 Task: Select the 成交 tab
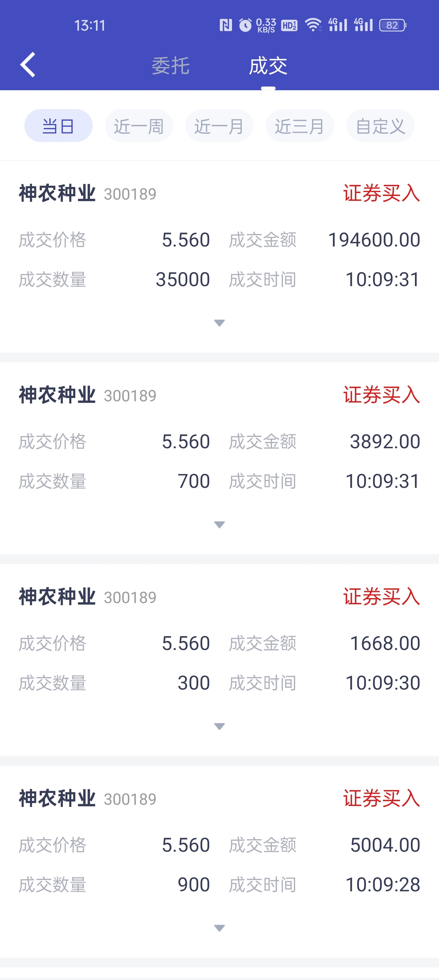pyautogui.click(x=268, y=66)
